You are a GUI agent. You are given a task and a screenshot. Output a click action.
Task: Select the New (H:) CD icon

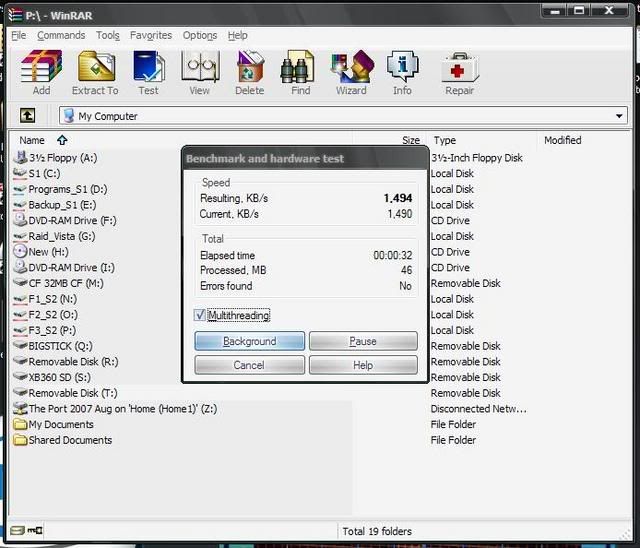click(20, 251)
